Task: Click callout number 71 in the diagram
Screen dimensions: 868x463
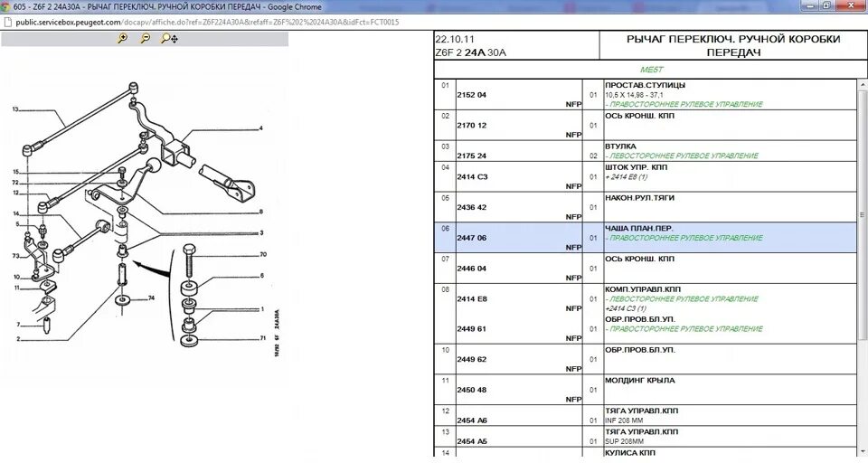Action: point(263,338)
